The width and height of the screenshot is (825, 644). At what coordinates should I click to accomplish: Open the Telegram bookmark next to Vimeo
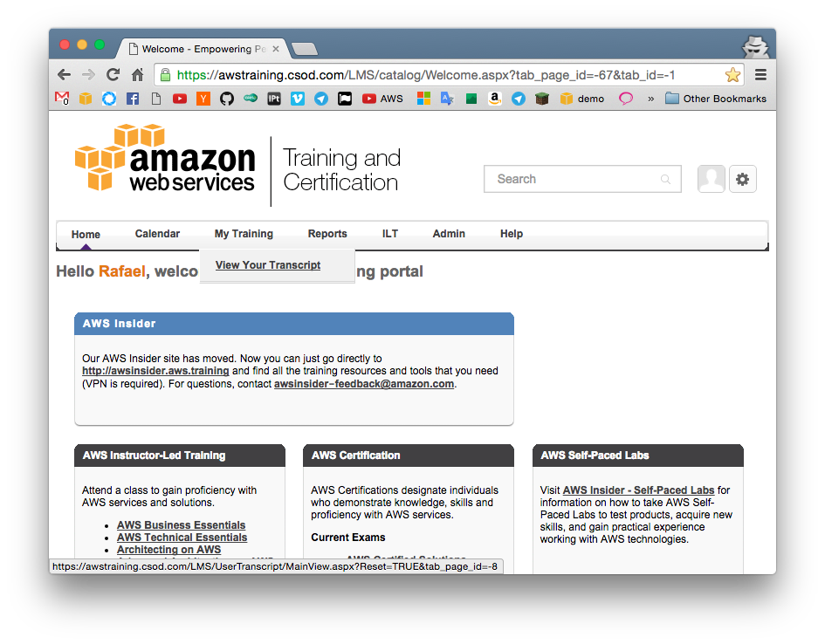coord(321,99)
